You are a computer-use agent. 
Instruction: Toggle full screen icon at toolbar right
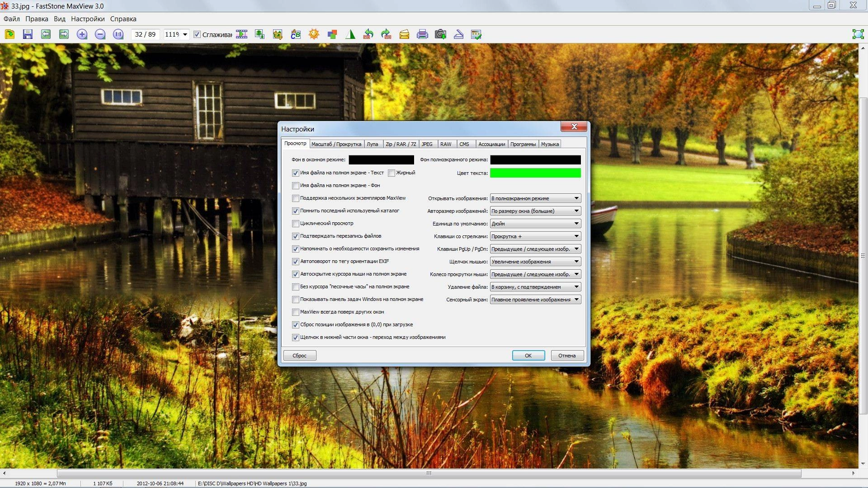pos(858,34)
